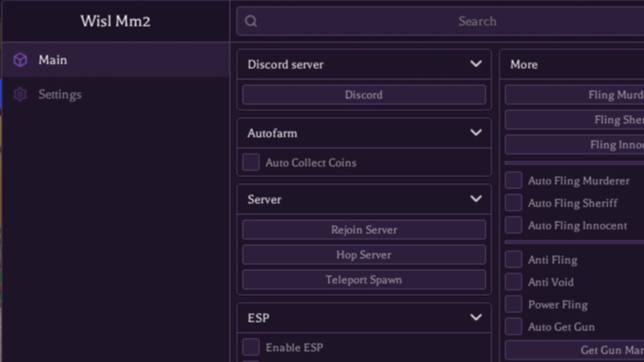Click the Discord button
The width and height of the screenshot is (644, 362).
[x=364, y=95]
